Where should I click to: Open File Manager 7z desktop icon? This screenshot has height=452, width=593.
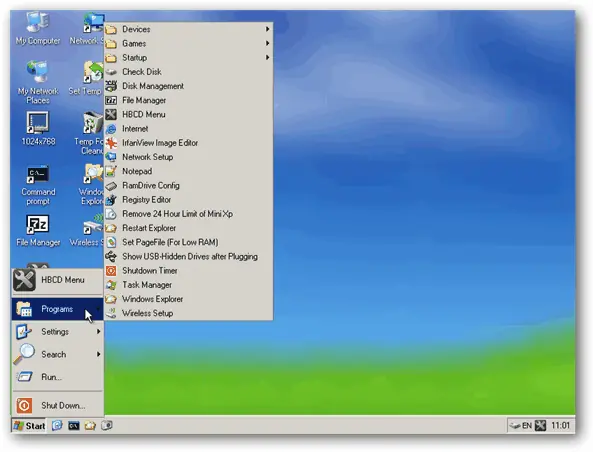click(x=38, y=231)
